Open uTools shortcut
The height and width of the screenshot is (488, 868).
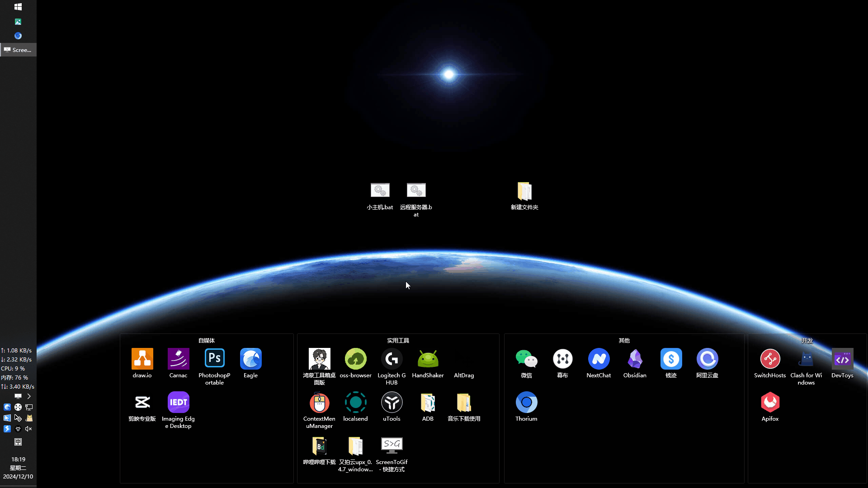click(x=392, y=407)
